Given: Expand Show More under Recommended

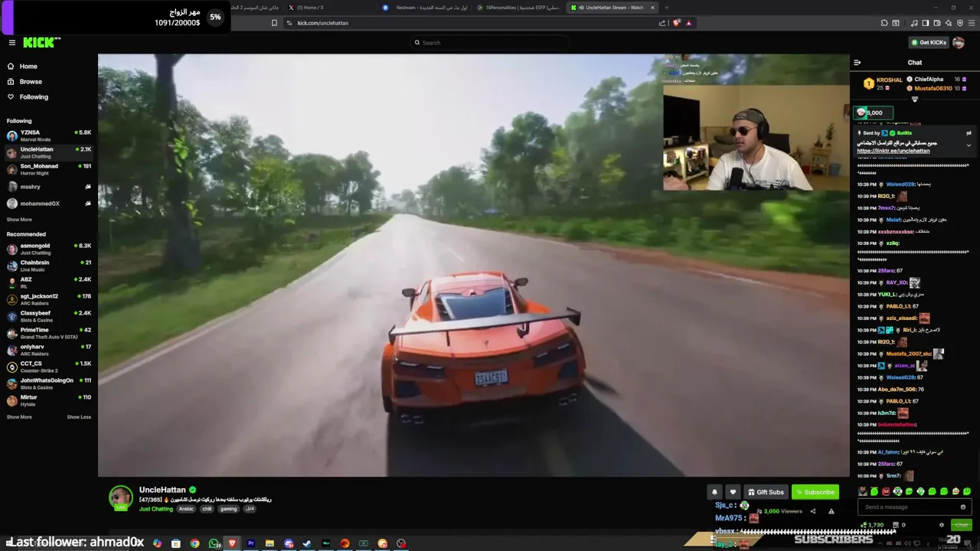Looking at the screenshot, I should (x=19, y=417).
